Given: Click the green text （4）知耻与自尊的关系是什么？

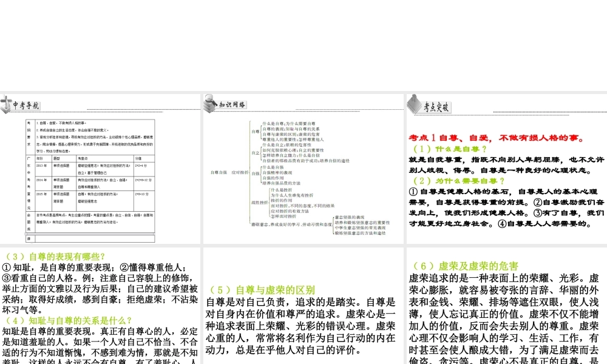Looking at the screenshot, I should pos(68,321).
